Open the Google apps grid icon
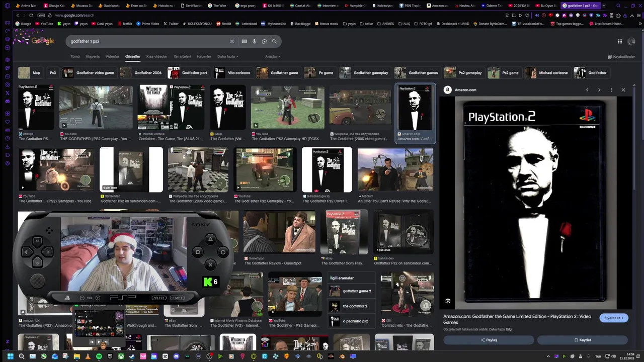644x362 pixels. click(x=620, y=41)
